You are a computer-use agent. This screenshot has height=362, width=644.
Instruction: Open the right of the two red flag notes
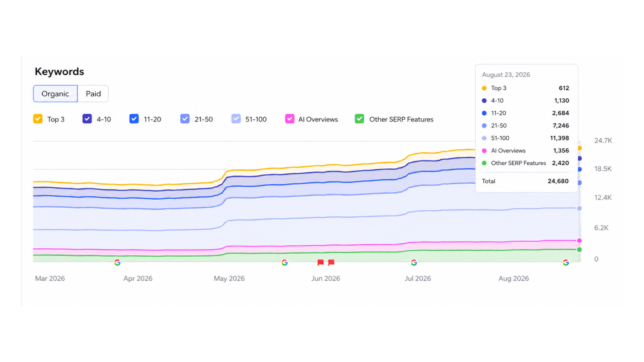(x=331, y=262)
